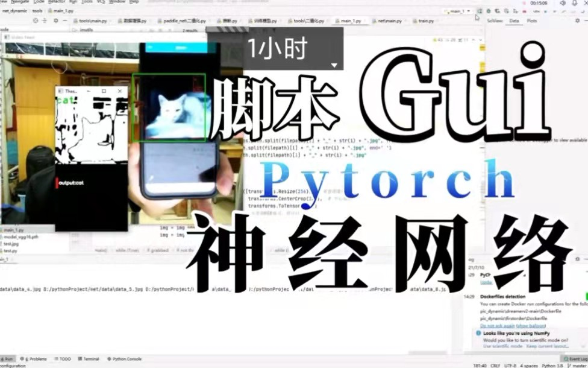Click the 'Do not ask again' link
Viewport: 588px width, 368px height.
(x=497, y=326)
